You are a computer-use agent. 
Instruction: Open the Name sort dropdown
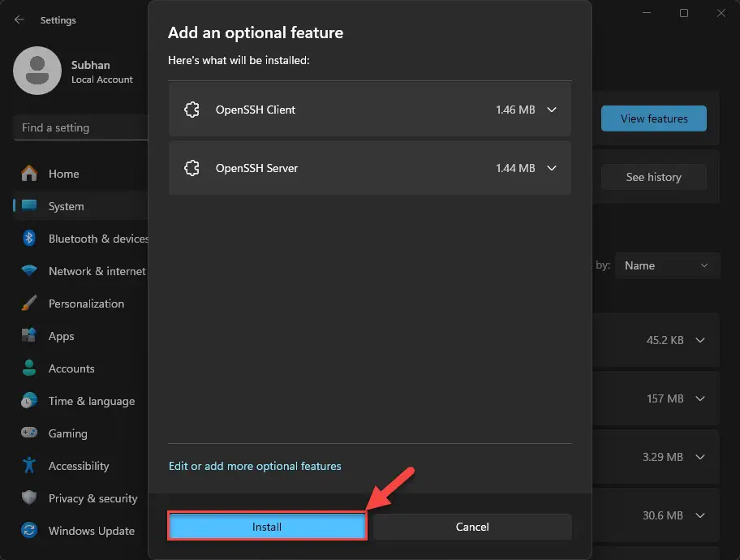point(667,265)
